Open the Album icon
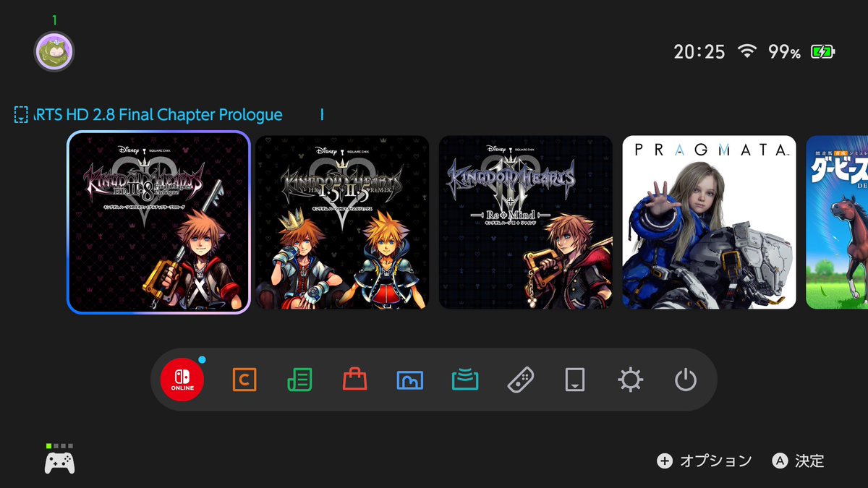This screenshot has width=868, height=488. click(x=410, y=380)
